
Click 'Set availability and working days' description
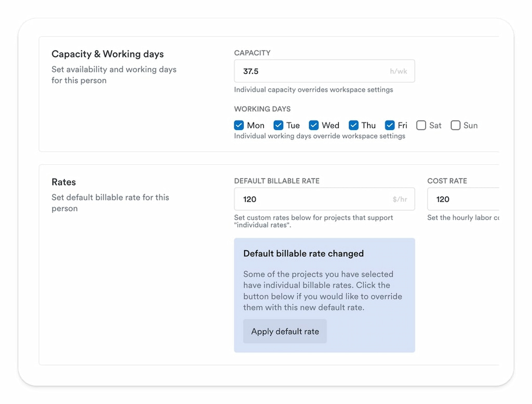click(114, 75)
